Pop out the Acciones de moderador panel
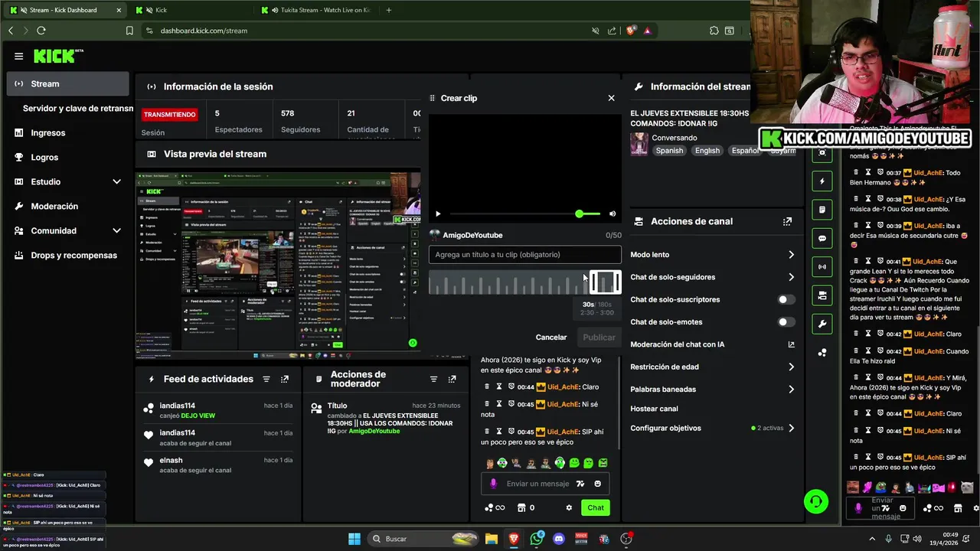Screen dimensions: 980x551 pyautogui.click(x=452, y=379)
